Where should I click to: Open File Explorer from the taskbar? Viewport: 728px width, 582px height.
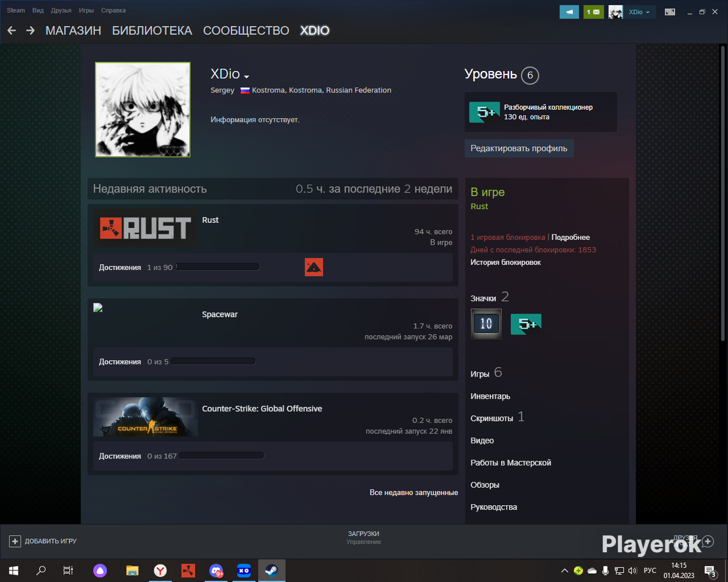pos(132,570)
